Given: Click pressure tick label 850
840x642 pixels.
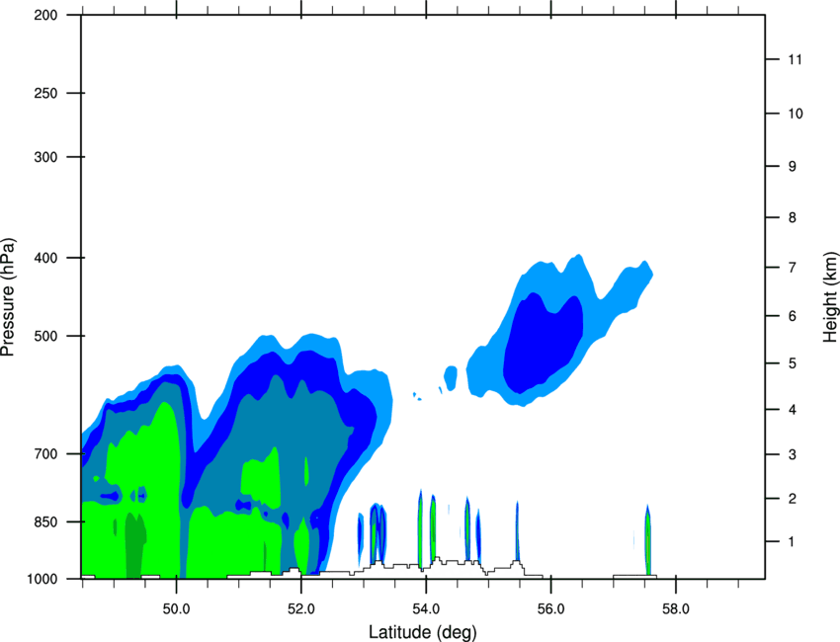Looking at the screenshot, I should coord(45,522).
